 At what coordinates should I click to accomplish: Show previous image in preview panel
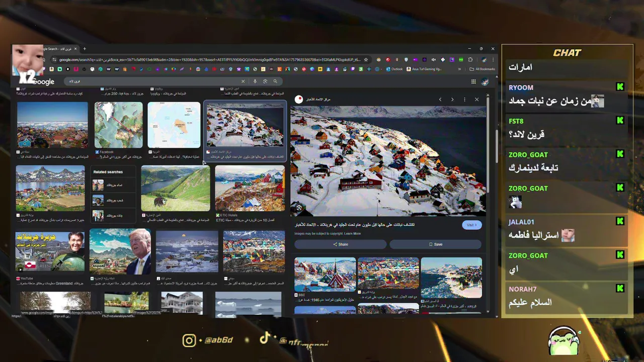[x=440, y=100]
